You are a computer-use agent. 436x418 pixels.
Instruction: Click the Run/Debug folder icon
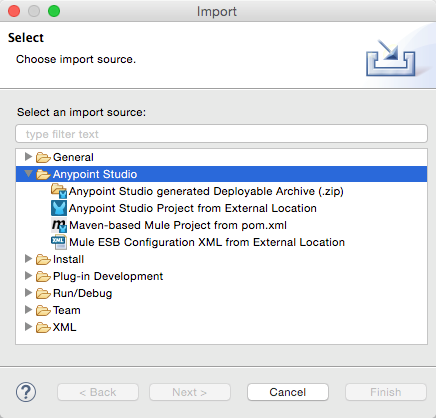click(43, 293)
